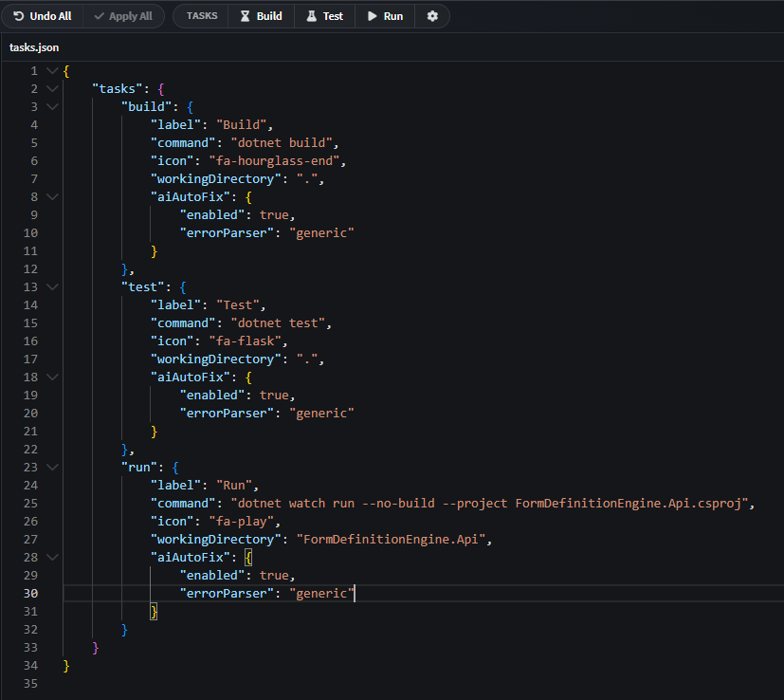
Task: Click the "fa-hourglass-end" icon value
Action: 274,161
